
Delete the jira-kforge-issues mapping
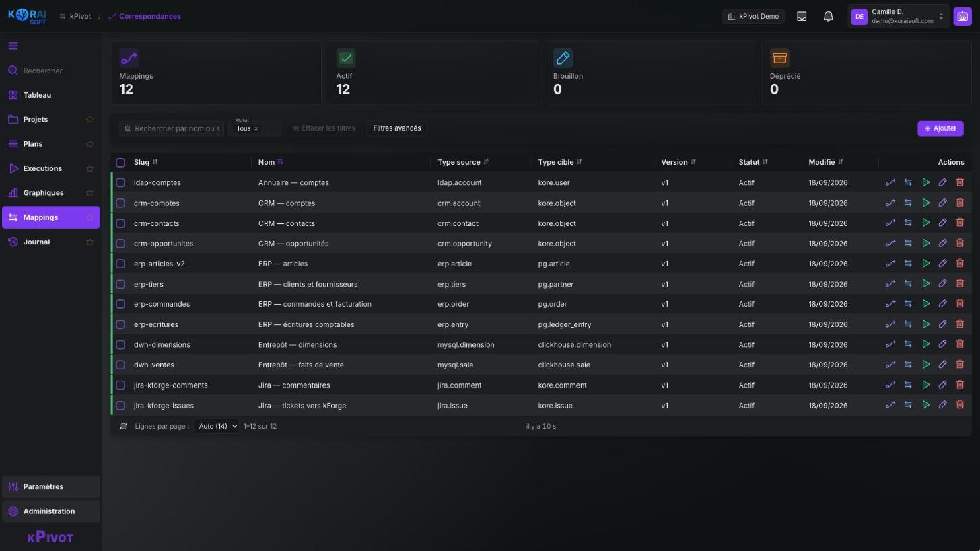click(960, 405)
